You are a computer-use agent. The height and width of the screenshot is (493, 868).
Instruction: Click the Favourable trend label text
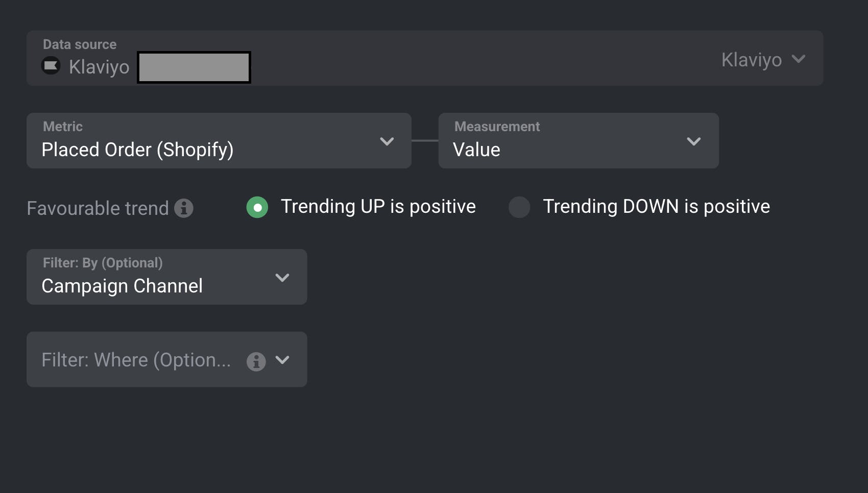[x=98, y=208]
